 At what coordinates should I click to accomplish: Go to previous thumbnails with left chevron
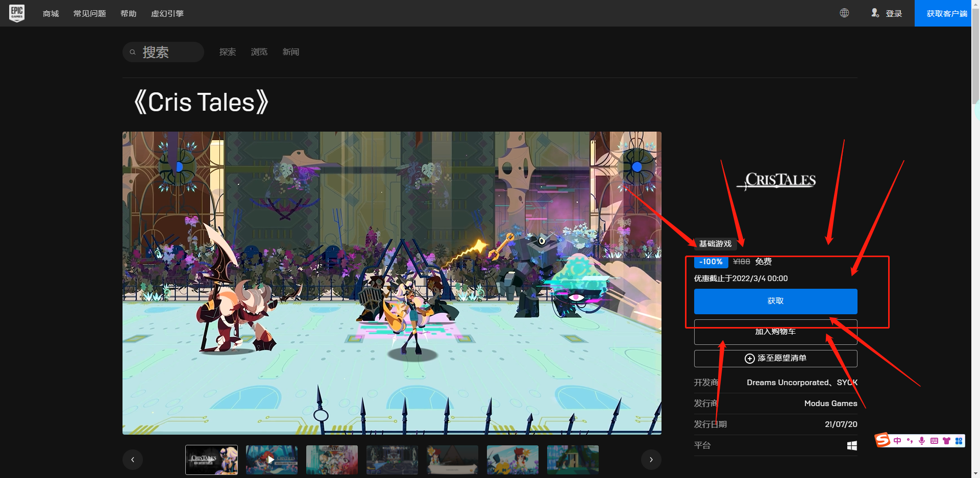[x=133, y=460]
